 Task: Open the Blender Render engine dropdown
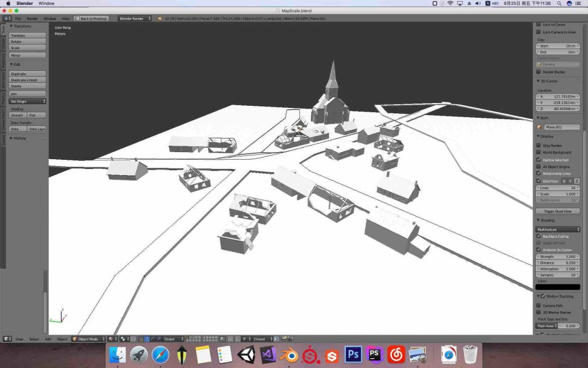(134, 19)
